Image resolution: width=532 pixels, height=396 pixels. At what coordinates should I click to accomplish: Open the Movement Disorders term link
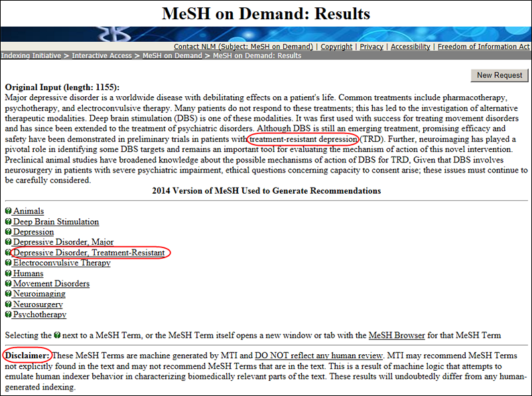51,283
